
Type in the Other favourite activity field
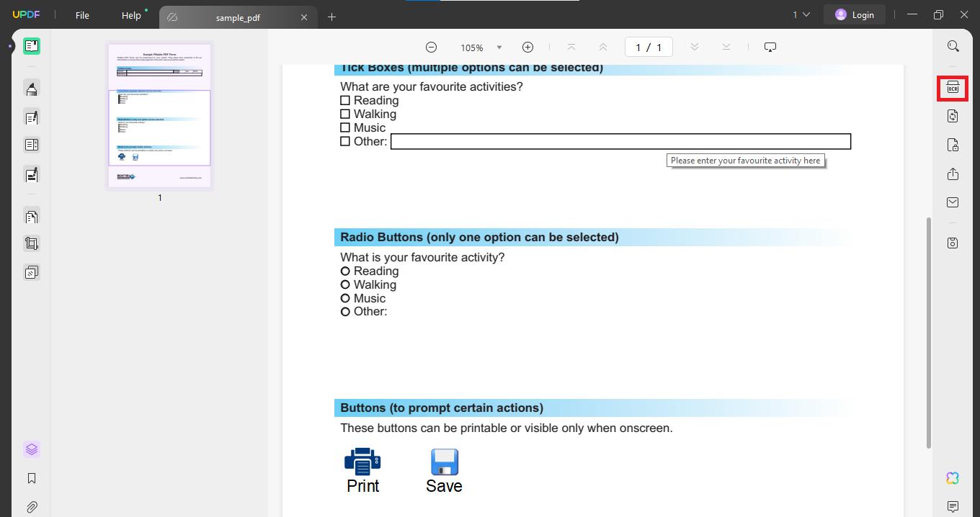pos(620,141)
